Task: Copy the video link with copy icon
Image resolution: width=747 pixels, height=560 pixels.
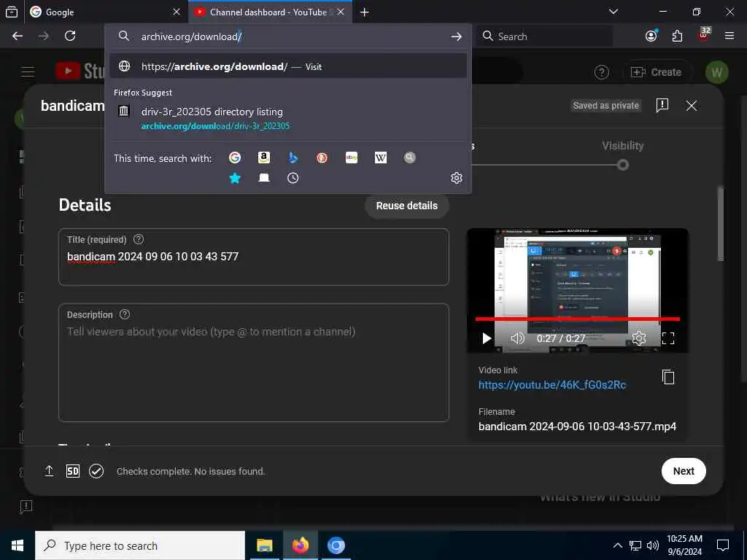Action: (x=668, y=377)
